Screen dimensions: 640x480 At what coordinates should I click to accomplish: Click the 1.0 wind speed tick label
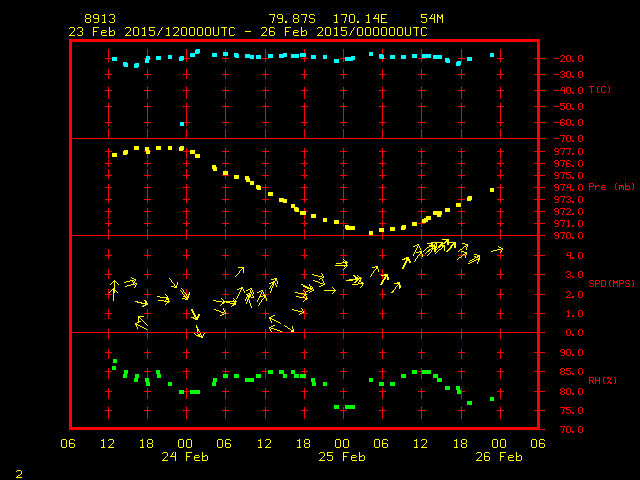click(x=574, y=314)
